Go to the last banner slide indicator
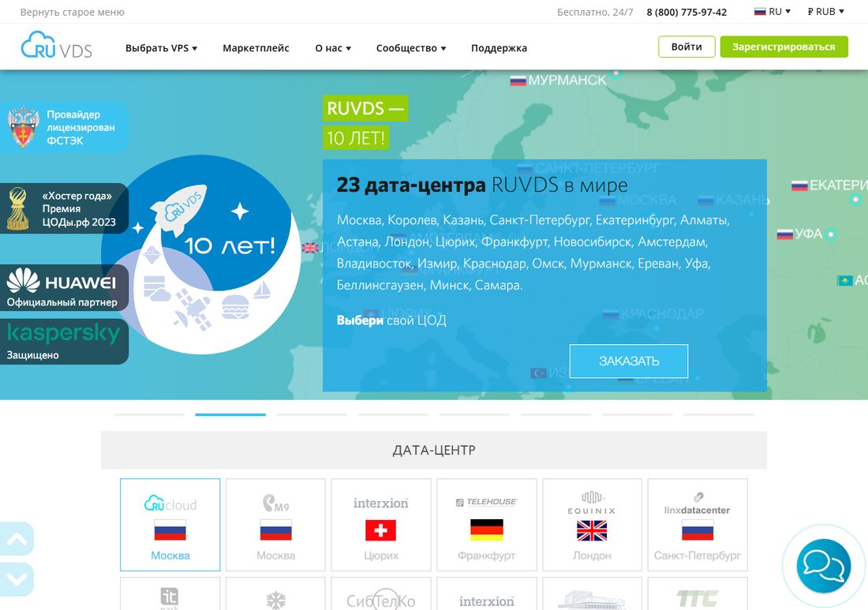 719,414
